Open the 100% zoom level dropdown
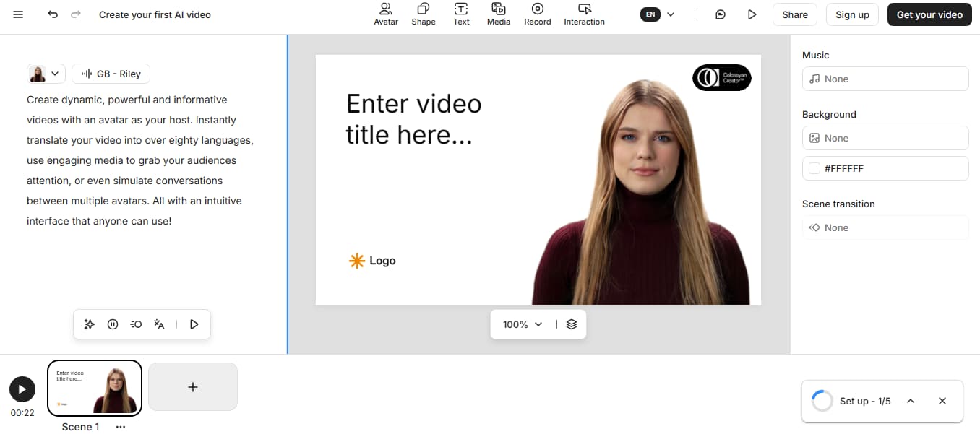The image size is (980, 434). coord(520,324)
